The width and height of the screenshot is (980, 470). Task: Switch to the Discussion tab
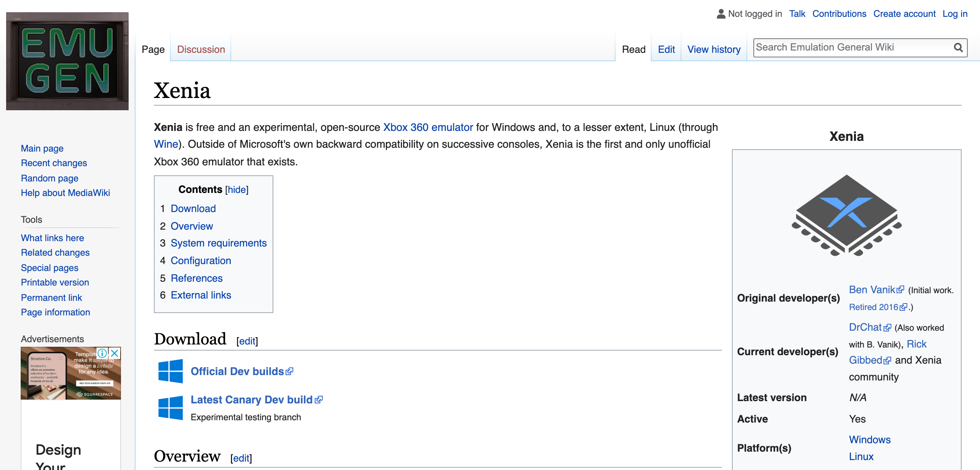(201, 49)
